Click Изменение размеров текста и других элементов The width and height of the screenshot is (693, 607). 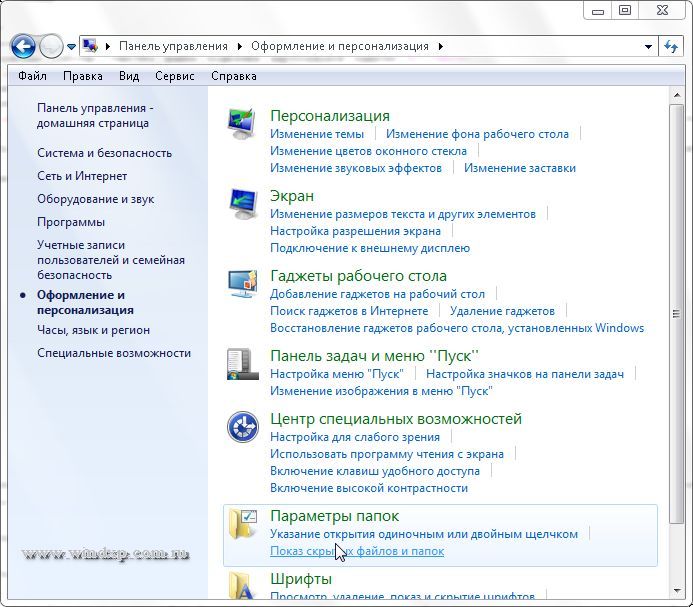pyautogui.click(x=403, y=214)
